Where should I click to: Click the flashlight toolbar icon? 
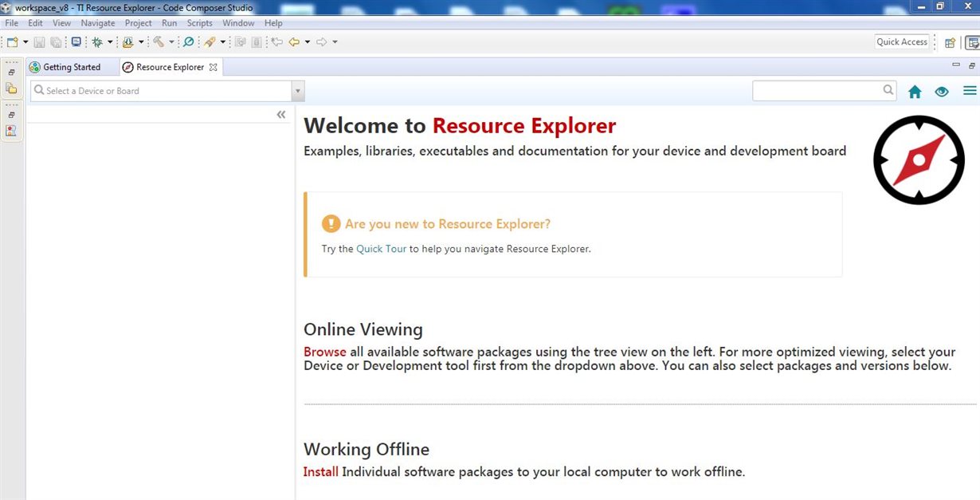point(209,42)
